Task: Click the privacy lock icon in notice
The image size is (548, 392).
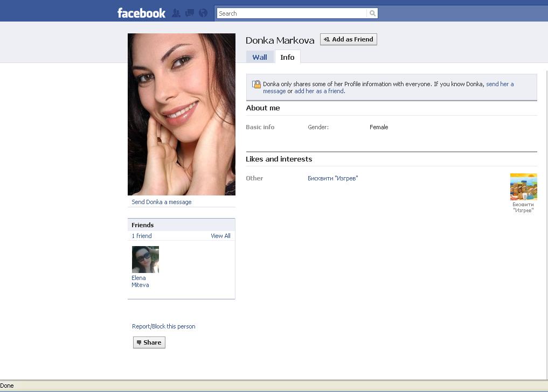Action: pyautogui.click(x=256, y=85)
